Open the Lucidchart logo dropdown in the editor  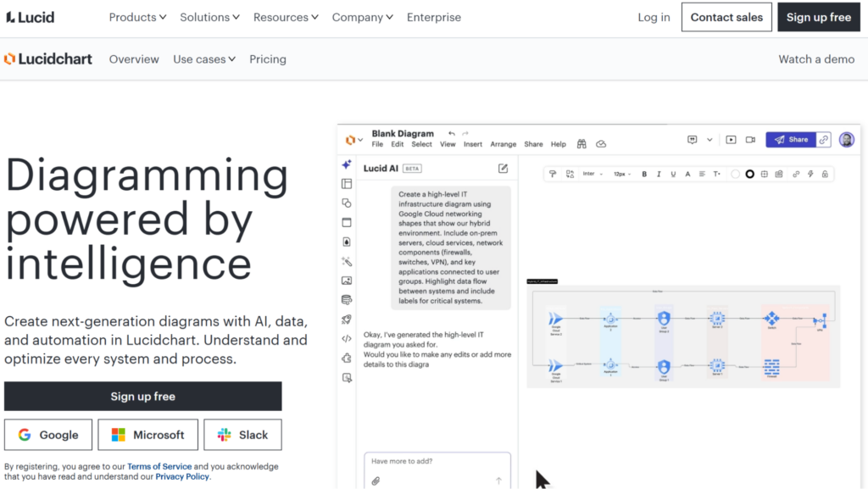[x=353, y=140]
